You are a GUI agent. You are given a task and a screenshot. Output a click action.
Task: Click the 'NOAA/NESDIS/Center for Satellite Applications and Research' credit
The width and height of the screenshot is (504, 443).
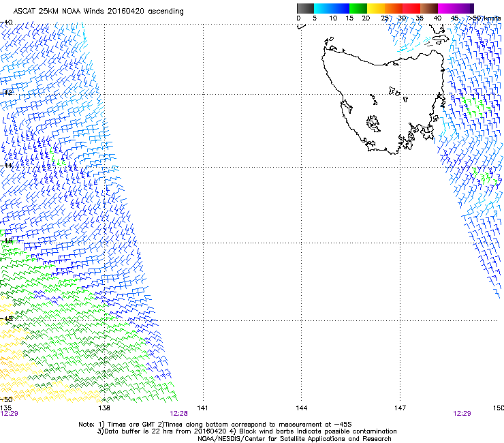[294, 439]
